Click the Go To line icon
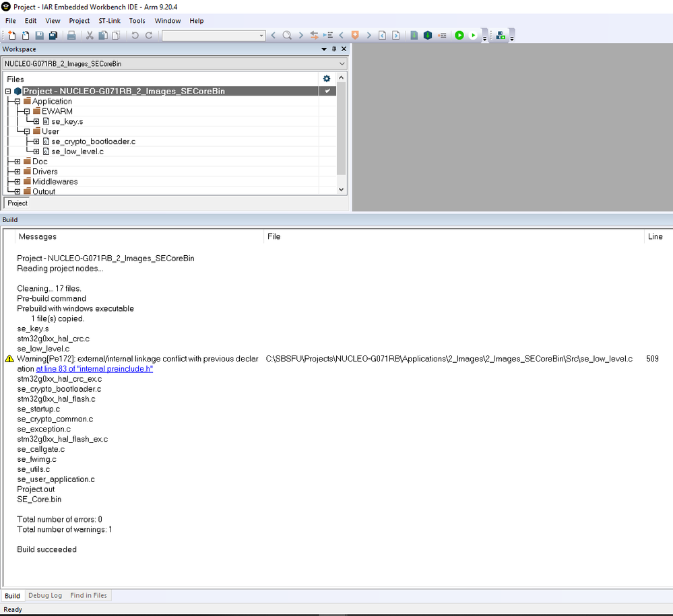This screenshot has width=673, height=616. 328,35
